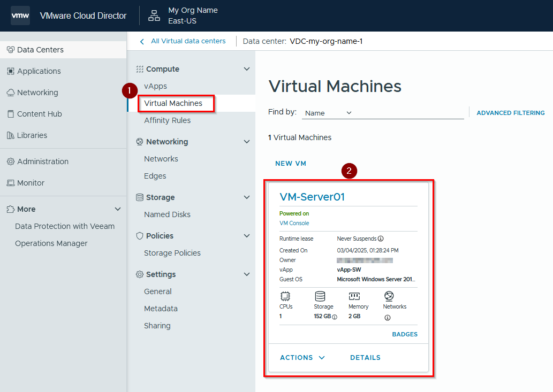Click the Storage cylinder icon on VM card
The width and height of the screenshot is (553, 392).
click(x=320, y=296)
